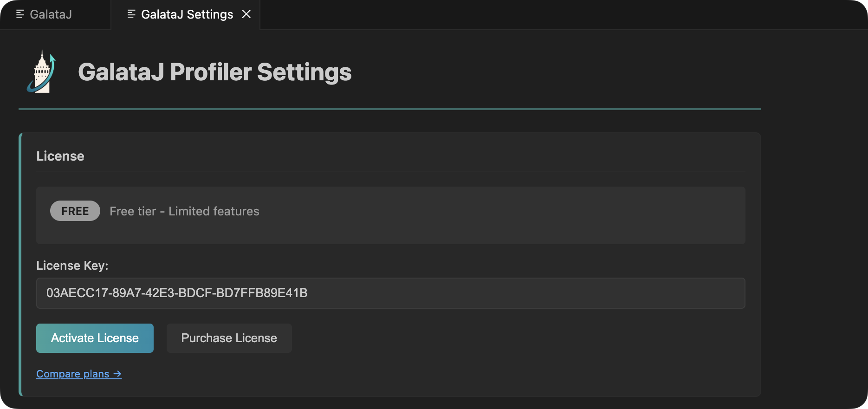Viewport: 868px width, 409px height.
Task: Click the list icon on the GalataJ tab
Action: point(20,14)
